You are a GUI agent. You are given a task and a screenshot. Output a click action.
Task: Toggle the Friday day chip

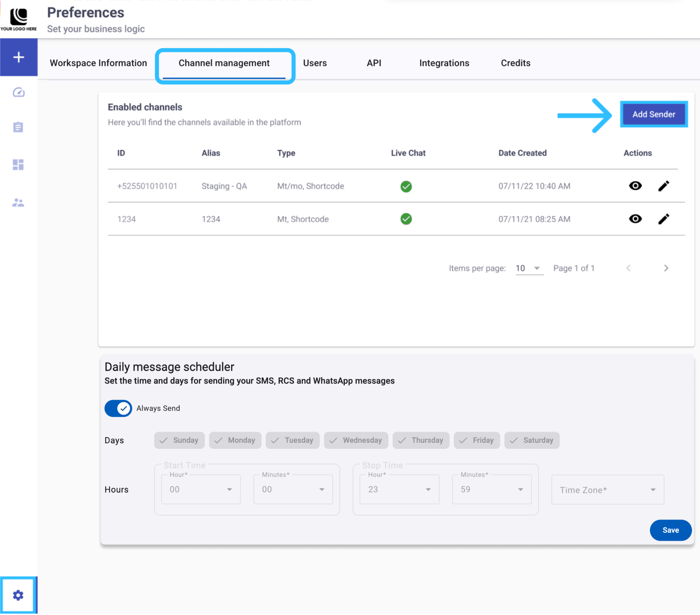click(x=477, y=440)
